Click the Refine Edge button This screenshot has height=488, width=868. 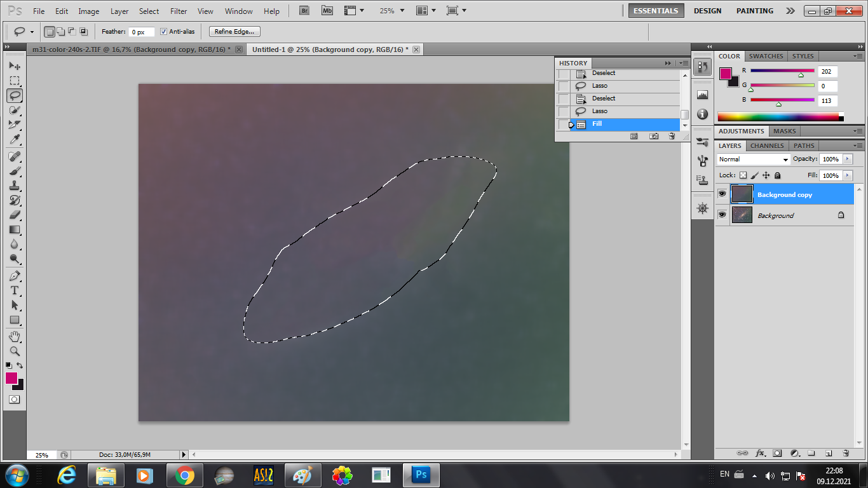[x=234, y=31]
